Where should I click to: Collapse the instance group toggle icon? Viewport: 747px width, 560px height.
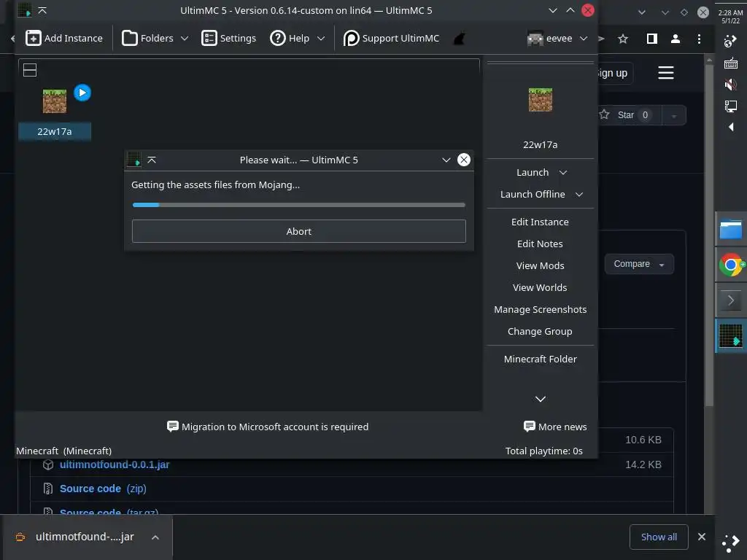[x=30, y=70]
